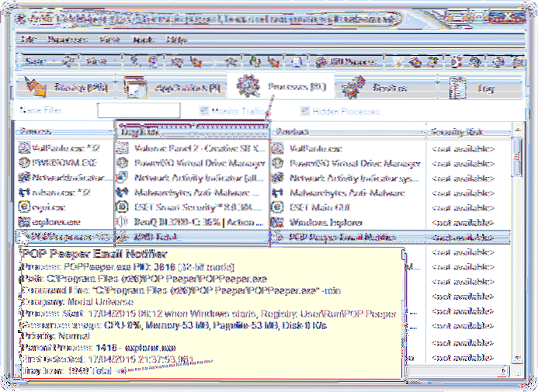This screenshot has width=538, height=392.
Task: Open the File menu
Action: pyautogui.click(x=28, y=39)
